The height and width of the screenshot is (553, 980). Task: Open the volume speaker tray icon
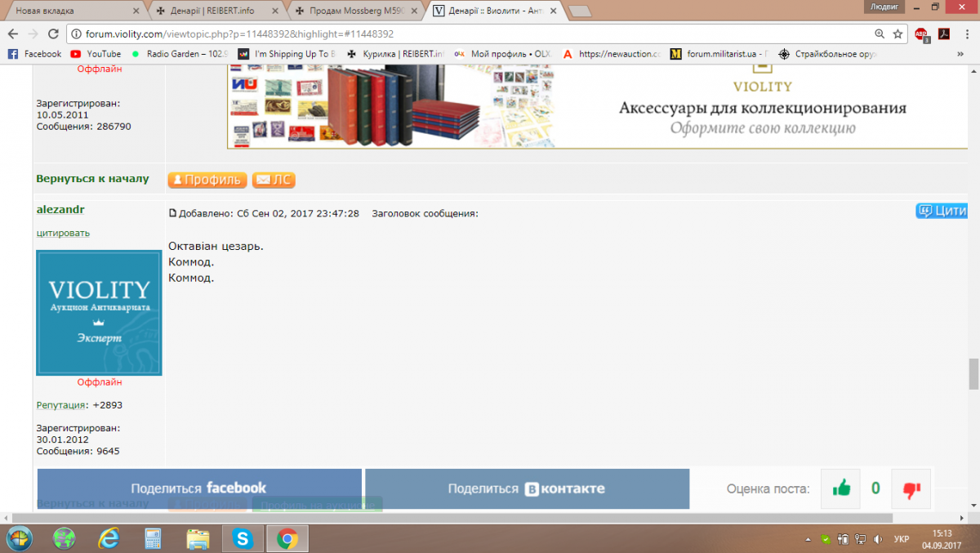coord(878,539)
